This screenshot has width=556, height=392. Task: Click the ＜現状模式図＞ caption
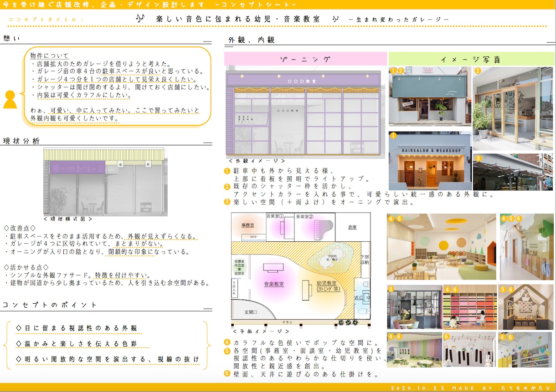68,219
